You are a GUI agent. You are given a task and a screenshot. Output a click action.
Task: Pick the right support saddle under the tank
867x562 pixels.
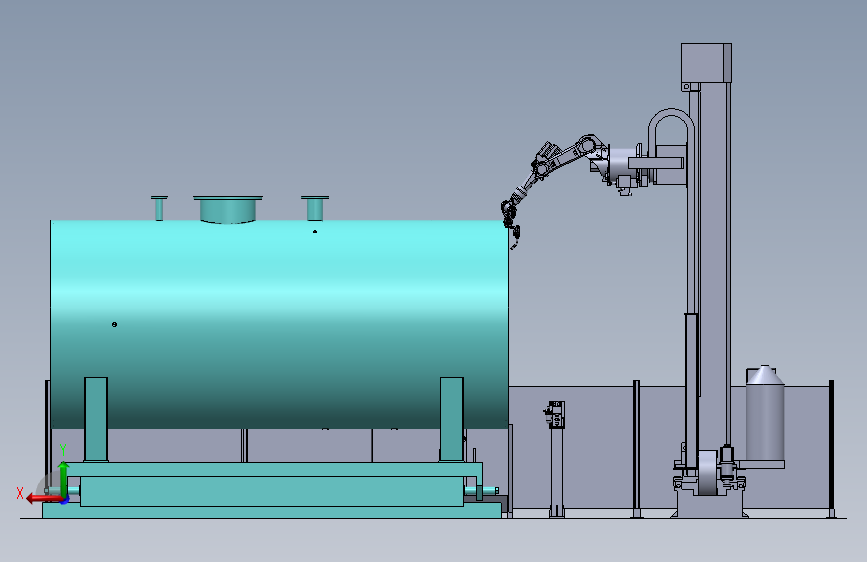point(452,419)
